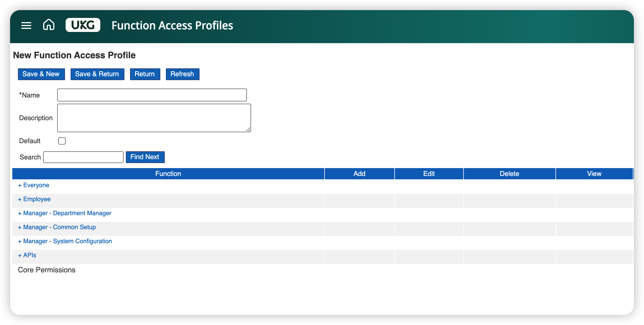644x325 pixels.
Task: Go to the Home icon
Action: pyautogui.click(x=49, y=25)
